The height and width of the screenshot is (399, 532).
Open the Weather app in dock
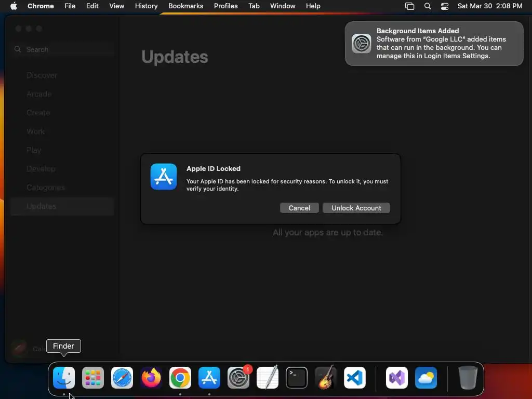(426, 378)
